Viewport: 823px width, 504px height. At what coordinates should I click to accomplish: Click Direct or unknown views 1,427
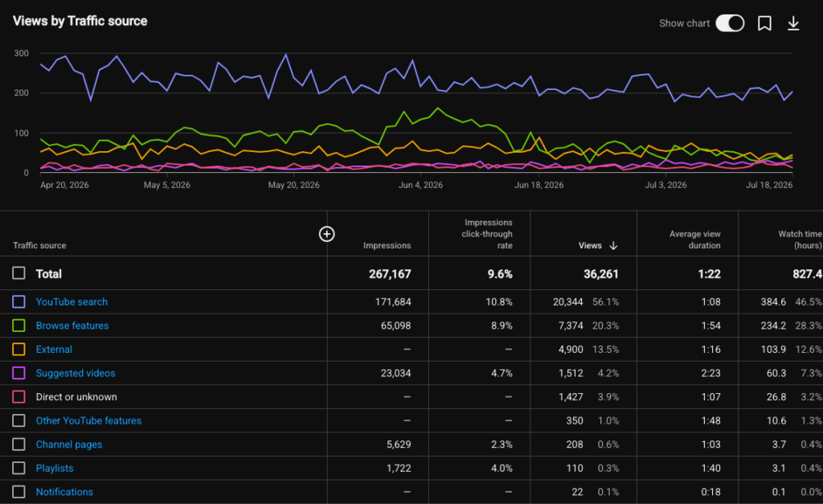(571, 397)
